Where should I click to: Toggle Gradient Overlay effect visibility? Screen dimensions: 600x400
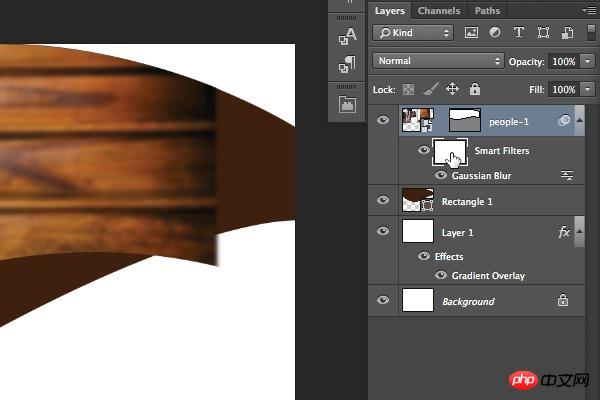[441, 275]
